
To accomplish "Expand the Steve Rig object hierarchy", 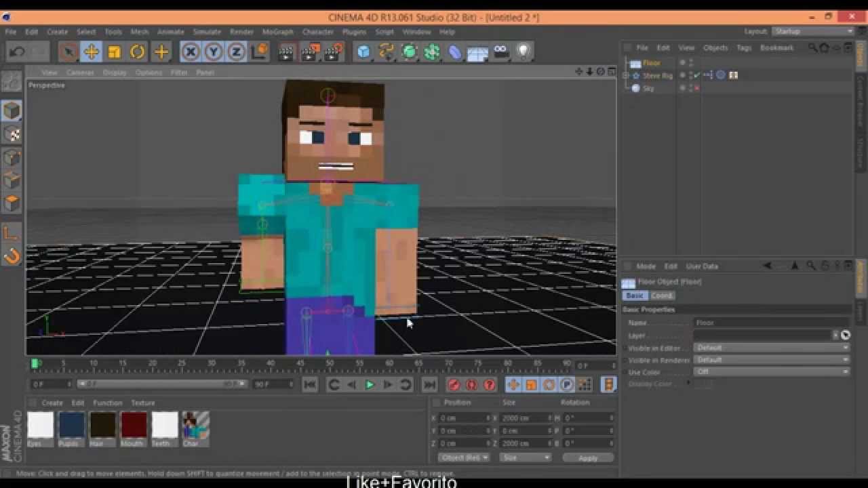I will coord(626,76).
